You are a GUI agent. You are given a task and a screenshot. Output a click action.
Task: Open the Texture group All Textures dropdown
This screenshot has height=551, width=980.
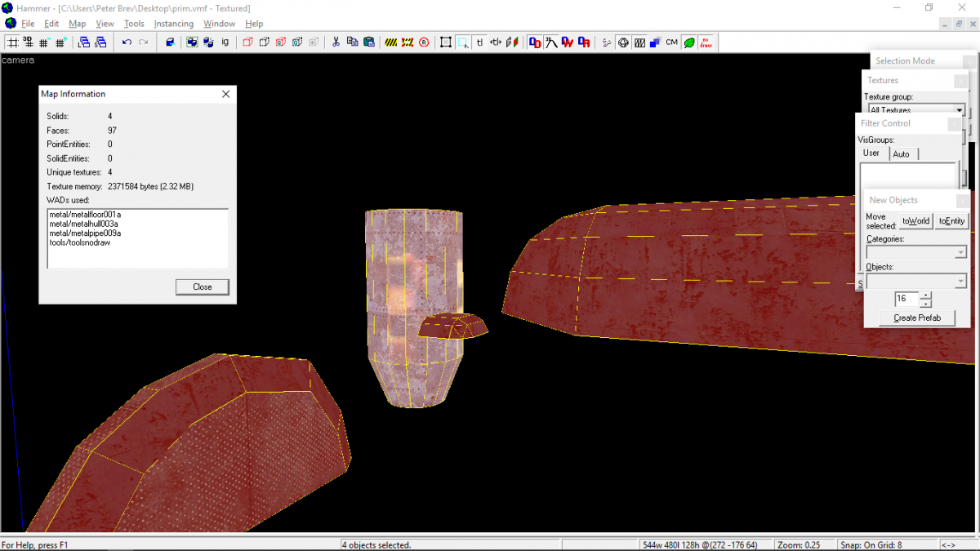click(960, 109)
